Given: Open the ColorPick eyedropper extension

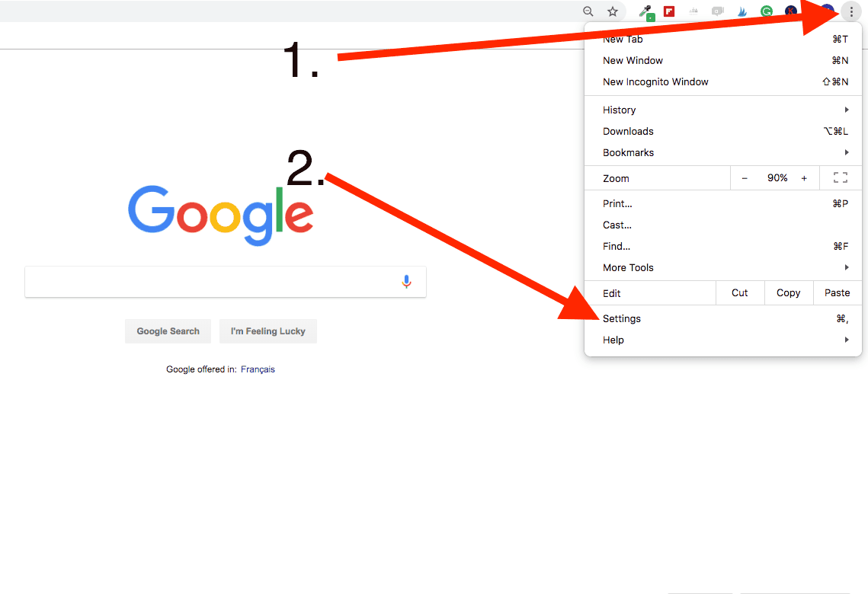Looking at the screenshot, I should 645,12.
